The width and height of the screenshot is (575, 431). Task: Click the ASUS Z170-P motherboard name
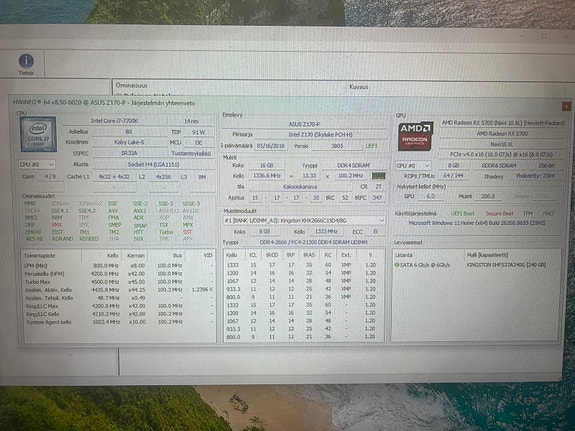point(304,124)
